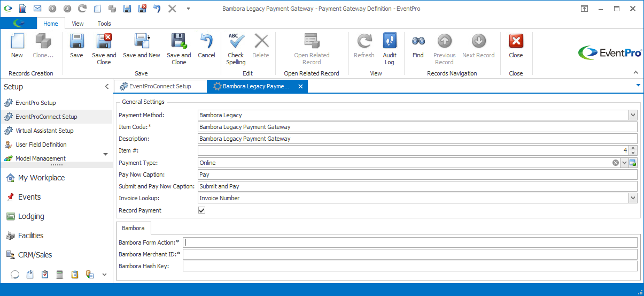Click the red Close button in ribbon
Image resolution: width=644 pixels, height=296 pixels.
coord(516,46)
